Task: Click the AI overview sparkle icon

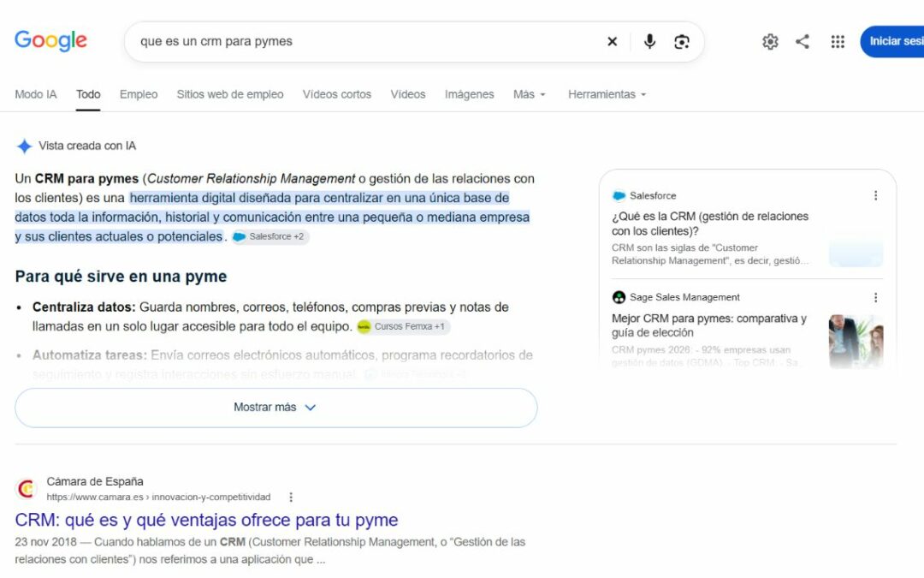Action: (x=24, y=146)
